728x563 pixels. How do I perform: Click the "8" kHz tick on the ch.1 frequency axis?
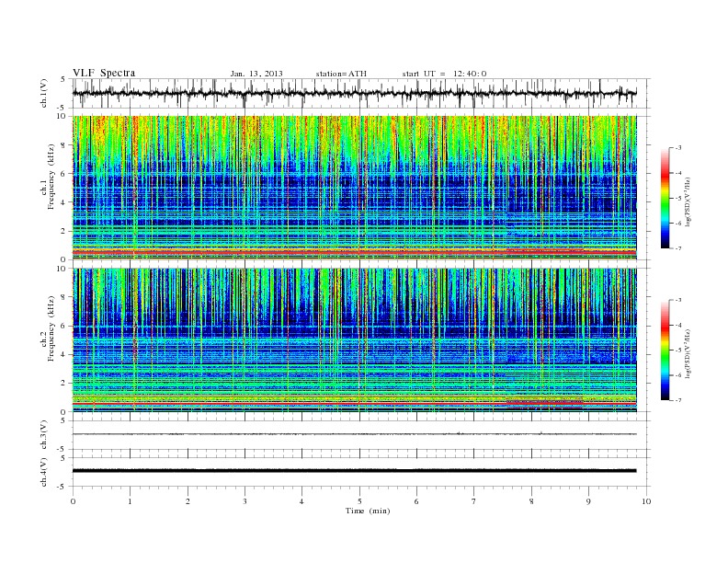point(64,145)
